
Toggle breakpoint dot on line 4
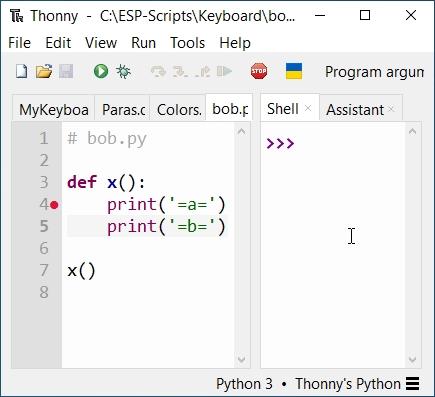[54, 205]
